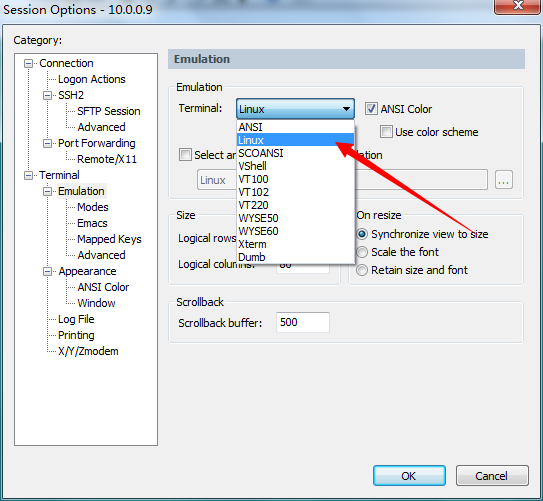This screenshot has width=543, height=501.
Task: Click the ellipsis browse button
Action: pos(504,179)
